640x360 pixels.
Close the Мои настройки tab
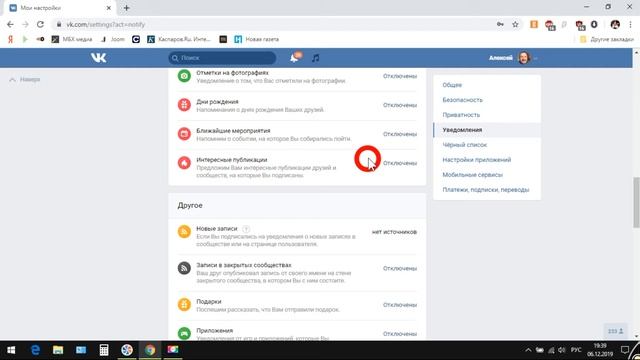coord(109,8)
